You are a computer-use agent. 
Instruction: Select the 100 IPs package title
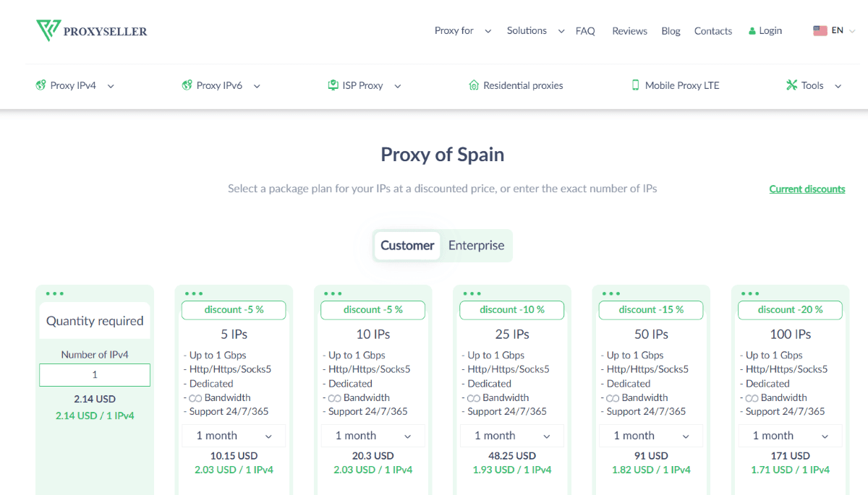[x=790, y=335]
